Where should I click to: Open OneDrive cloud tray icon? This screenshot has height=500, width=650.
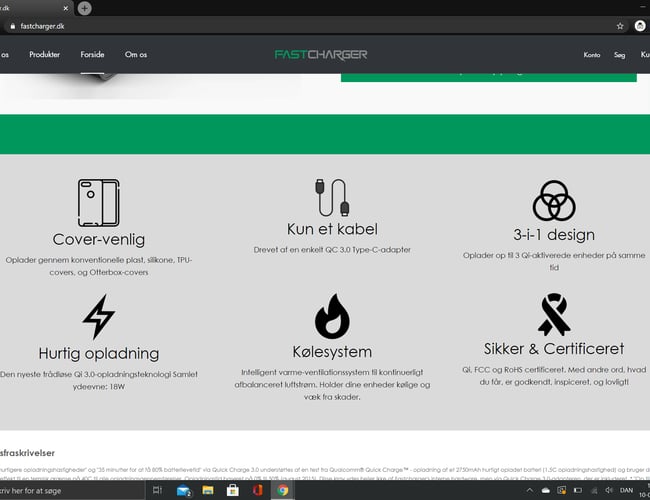[x=546, y=490]
